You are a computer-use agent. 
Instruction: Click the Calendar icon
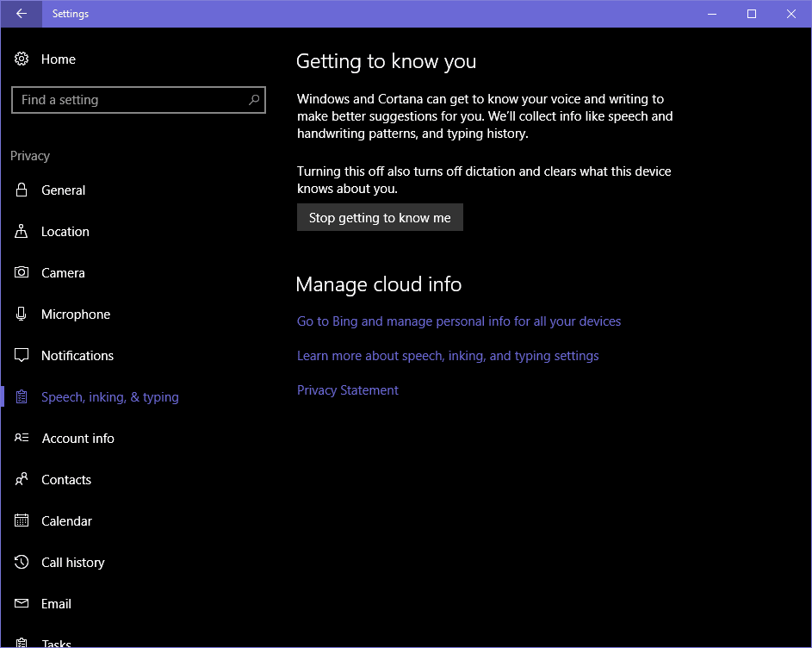21,520
